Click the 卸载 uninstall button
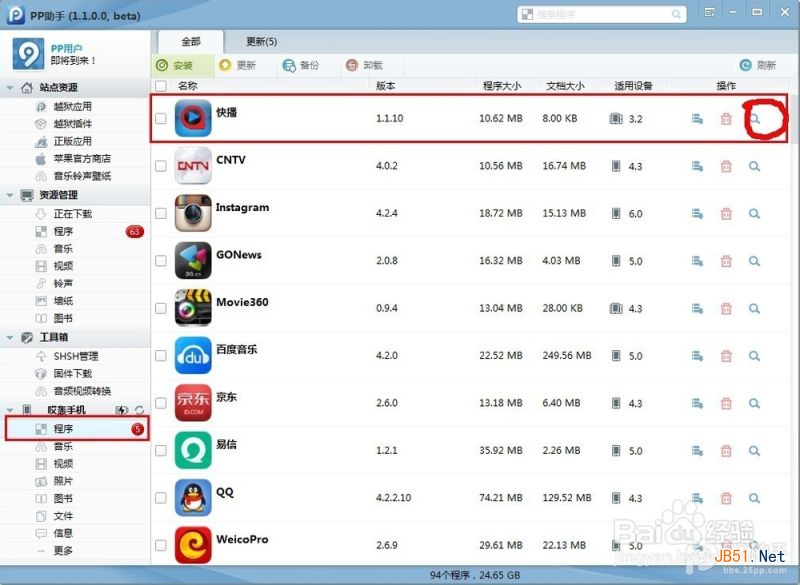Image resolution: width=800 pixels, height=585 pixels. click(x=364, y=65)
